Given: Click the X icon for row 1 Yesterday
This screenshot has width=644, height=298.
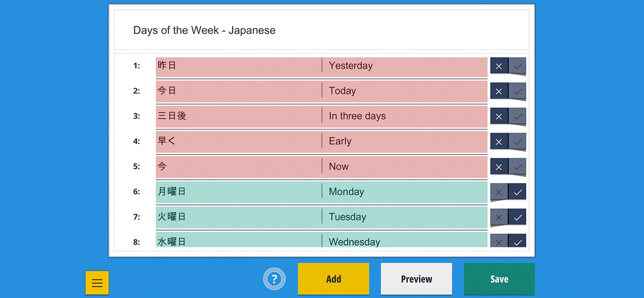Looking at the screenshot, I should tap(499, 66).
